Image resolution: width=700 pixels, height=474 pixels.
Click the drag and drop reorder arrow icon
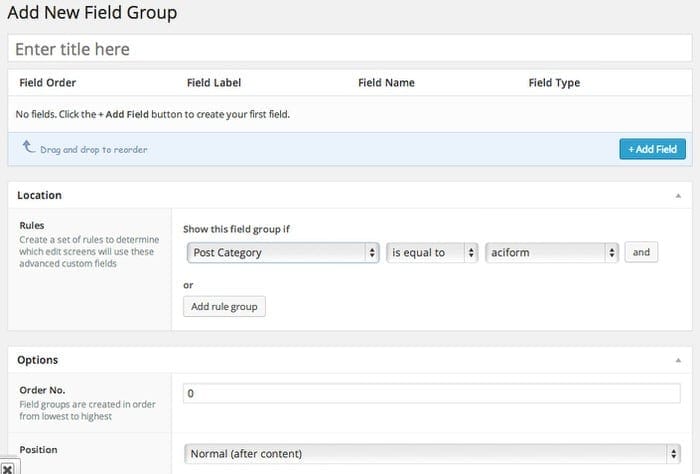(29, 146)
